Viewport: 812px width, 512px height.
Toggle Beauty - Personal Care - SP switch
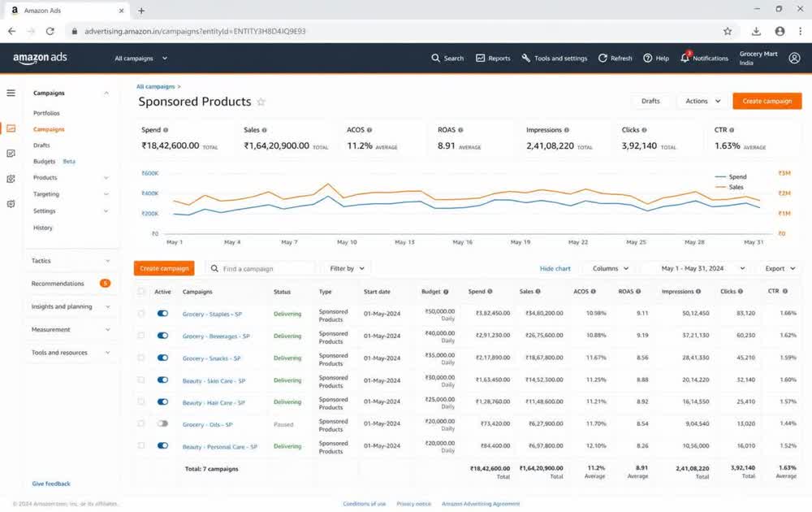[162, 445]
